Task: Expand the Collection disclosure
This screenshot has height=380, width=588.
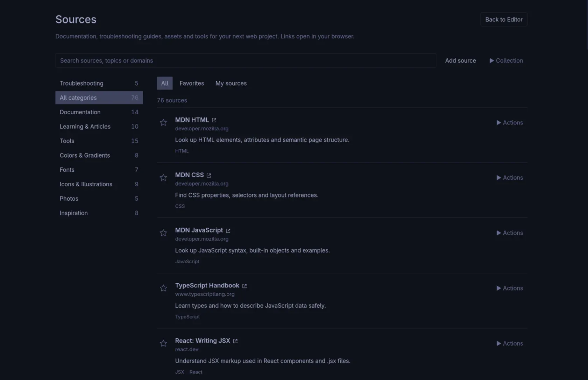Action: pos(506,60)
